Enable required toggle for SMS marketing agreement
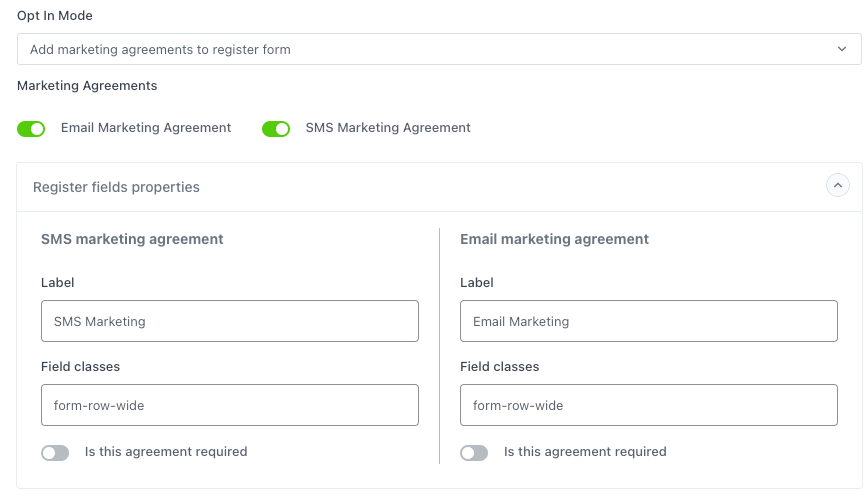This screenshot has height=498, width=868. pyautogui.click(x=55, y=453)
